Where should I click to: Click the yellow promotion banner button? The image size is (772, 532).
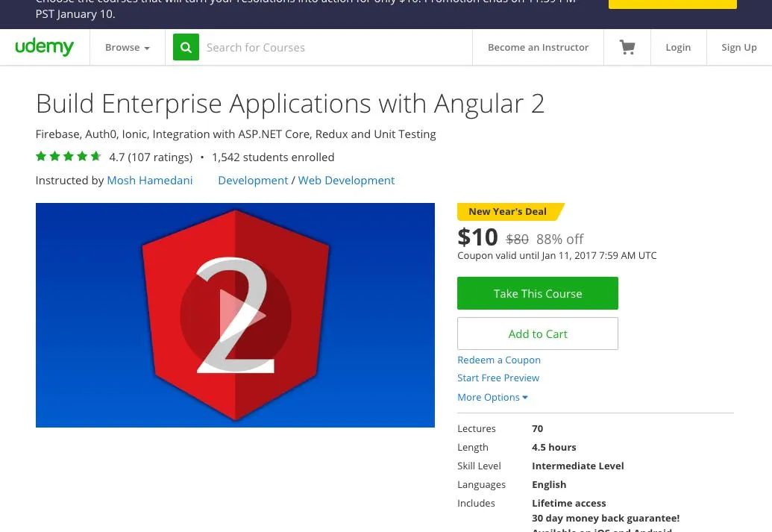click(x=672, y=3)
